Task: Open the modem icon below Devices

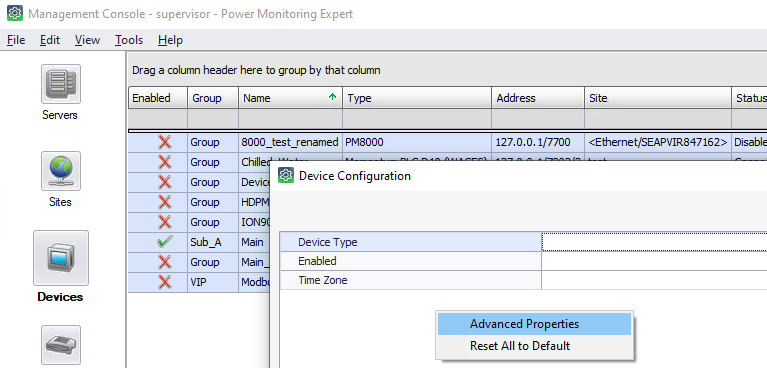Action: click(61, 345)
